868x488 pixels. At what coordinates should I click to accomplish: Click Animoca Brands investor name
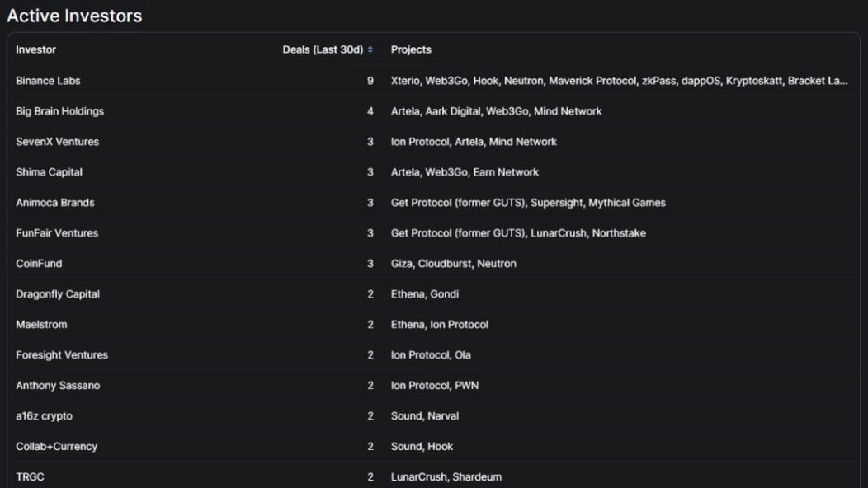[x=54, y=203]
